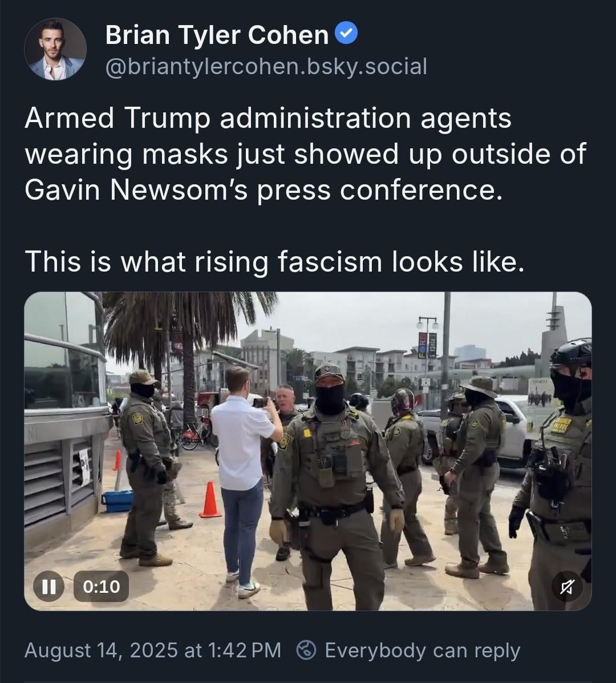
Task: Click the August 14, 2025 timestamp
Action: [x=152, y=650]
